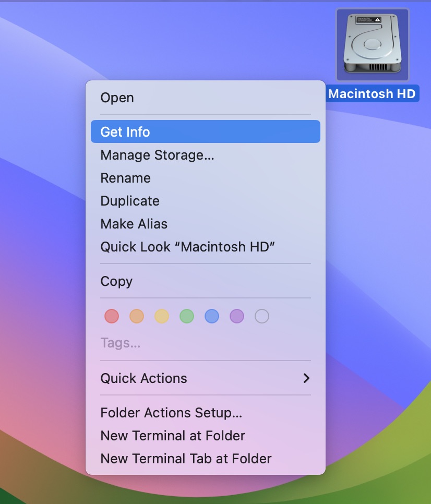431x504 pixels.
Task: Apply the green tag color
Action: (x=187, y=316)
